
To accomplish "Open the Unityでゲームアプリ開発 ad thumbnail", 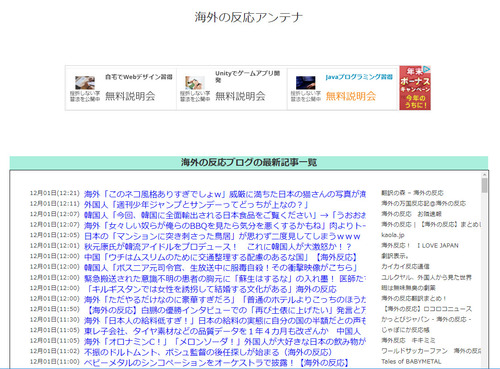I will click(x=195, y=83).
